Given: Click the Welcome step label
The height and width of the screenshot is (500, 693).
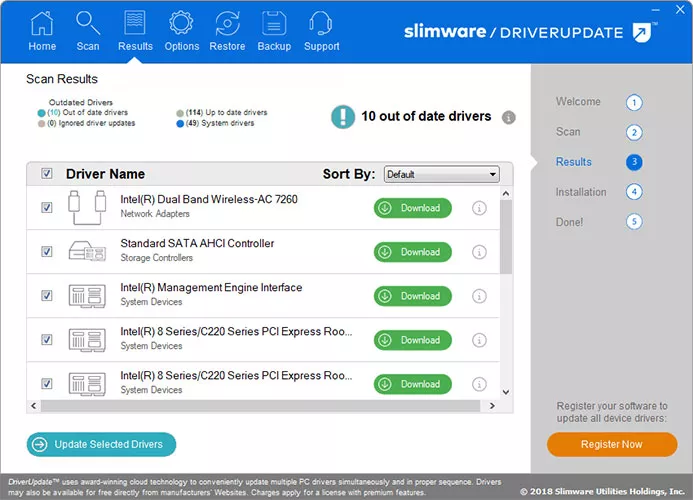Looking at the screenshot, I should click(x=578, y=102).
